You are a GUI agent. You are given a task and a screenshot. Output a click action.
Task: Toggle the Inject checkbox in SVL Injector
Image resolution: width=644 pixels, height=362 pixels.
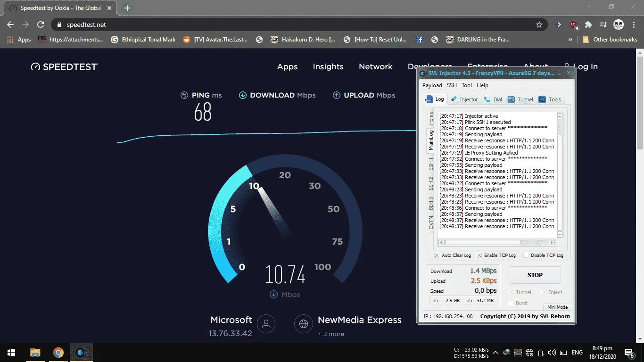[545, 292]
